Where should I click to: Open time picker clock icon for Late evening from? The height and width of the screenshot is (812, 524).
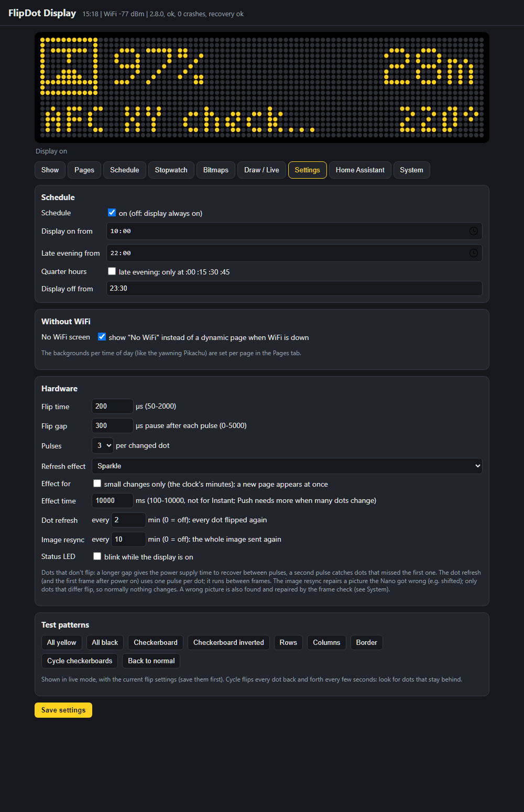[x=473, y=253]
